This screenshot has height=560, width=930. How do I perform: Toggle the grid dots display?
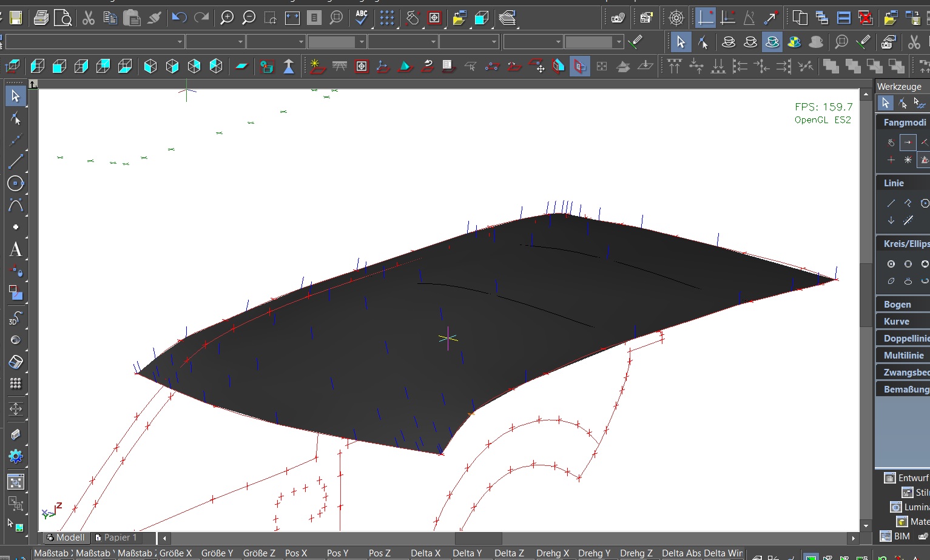point(387,18)
